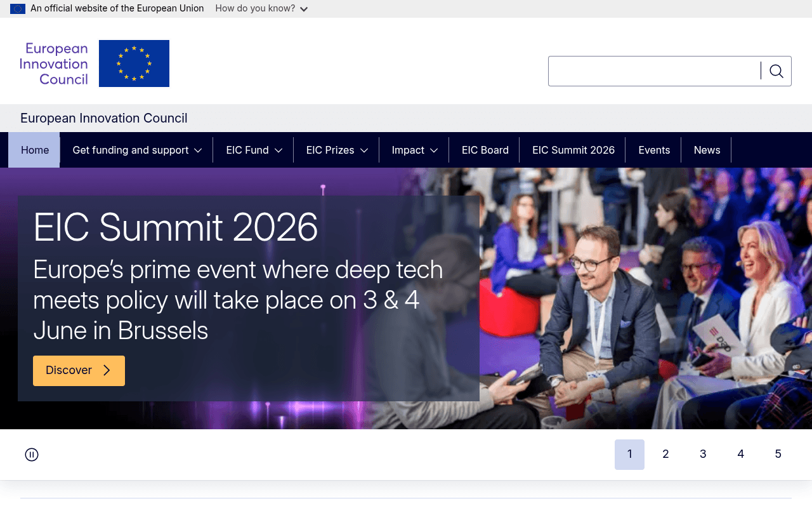Open the Get funding and support dropdown
Image resolution: width=812 pixels, height=508 pixels.
click(x=137, y=150)
